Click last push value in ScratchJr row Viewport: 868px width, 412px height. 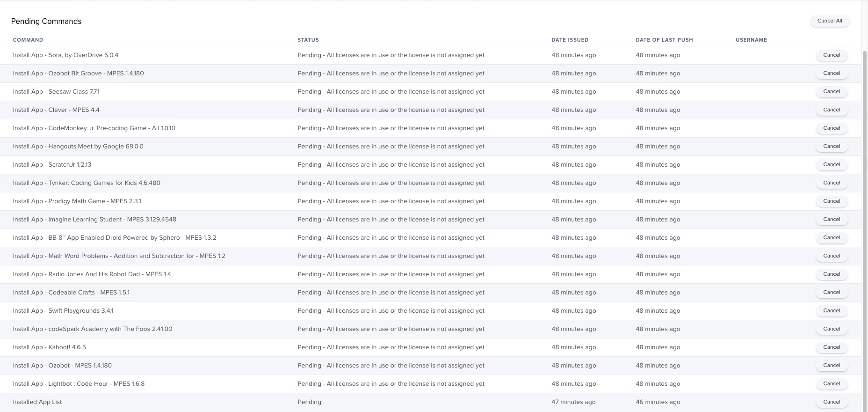(x=658, y=165)
